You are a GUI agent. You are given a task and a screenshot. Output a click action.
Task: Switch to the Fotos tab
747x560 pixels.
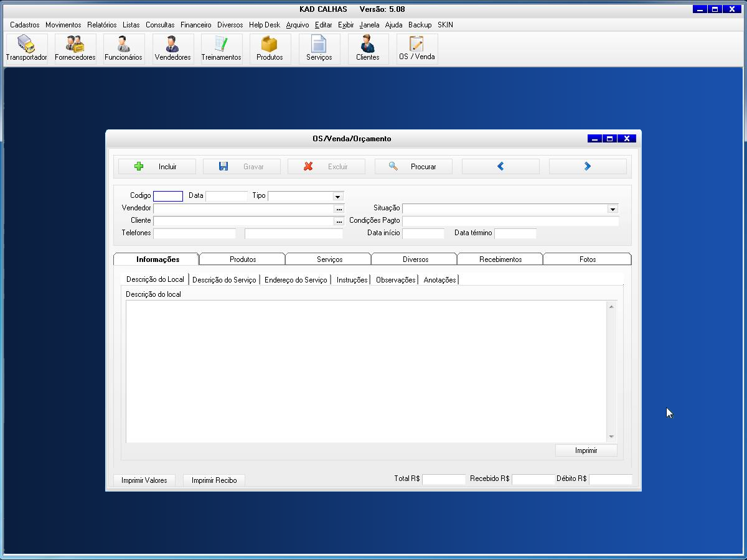588,259
